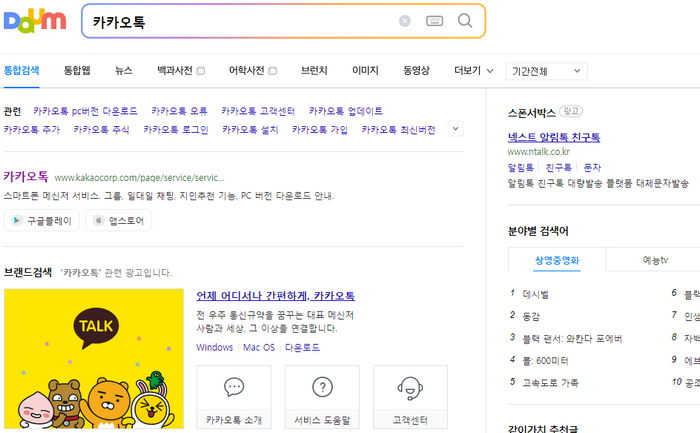Click the Daum logo
Viewport: 700px width, 433px height.
tap(35, 21)
